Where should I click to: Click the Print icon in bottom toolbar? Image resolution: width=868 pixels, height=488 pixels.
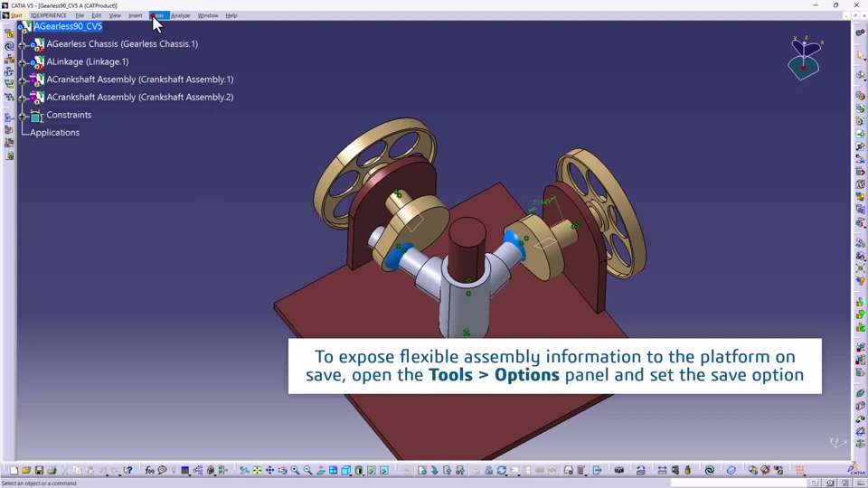point(52,470)
